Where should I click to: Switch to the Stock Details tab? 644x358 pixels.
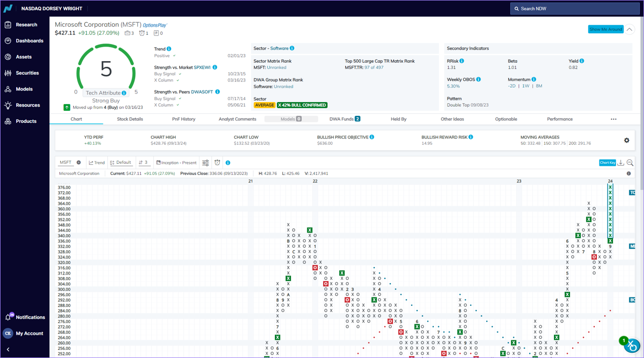(130, 119)
